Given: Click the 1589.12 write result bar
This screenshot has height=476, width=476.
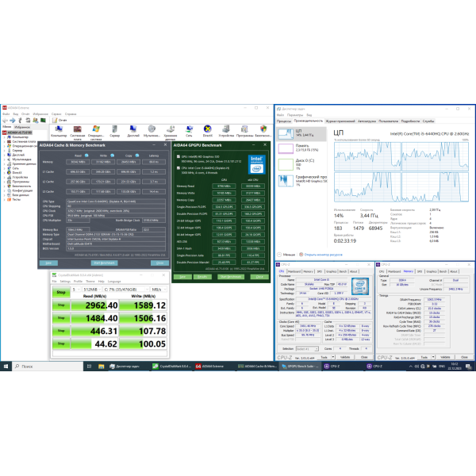Looking at the screenshot, I should coord(143,305).
